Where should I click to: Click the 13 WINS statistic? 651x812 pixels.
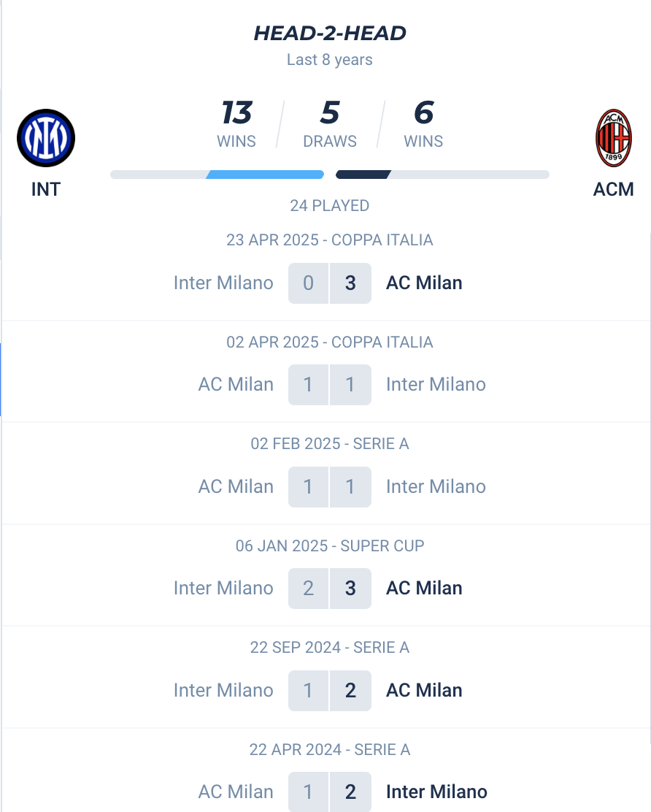(236, 124)
